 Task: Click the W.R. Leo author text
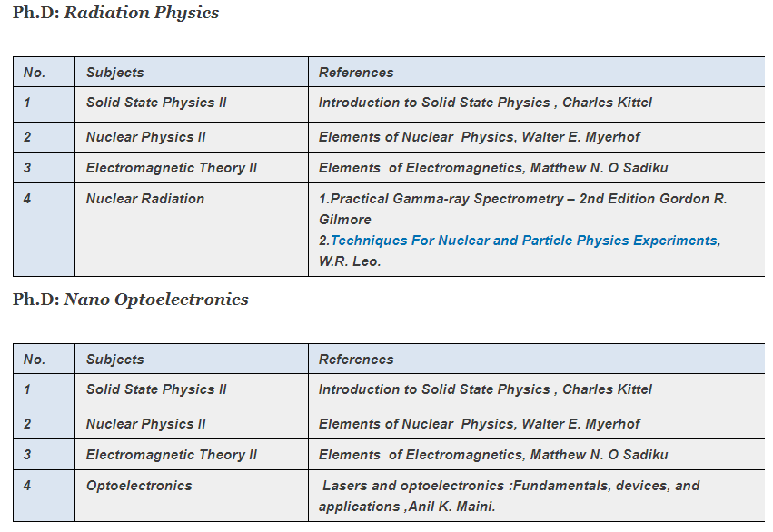click(x=350, y=261)
